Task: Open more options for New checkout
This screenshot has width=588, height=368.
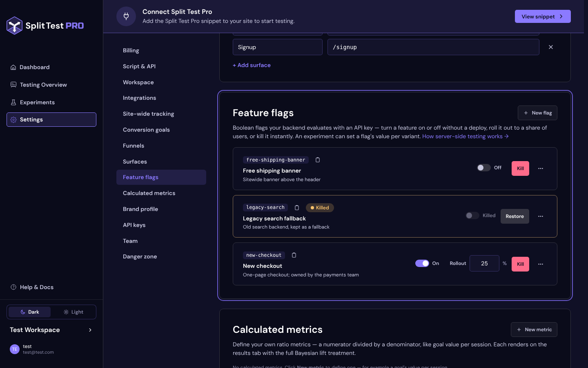Action: pyautogui.click(x=541, y=264)
